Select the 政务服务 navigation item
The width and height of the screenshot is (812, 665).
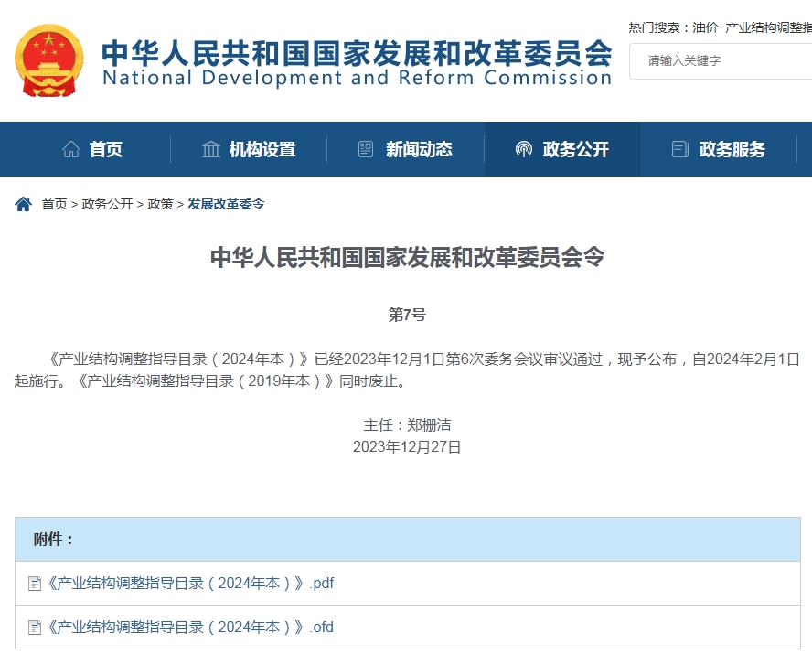coord(732,149)
